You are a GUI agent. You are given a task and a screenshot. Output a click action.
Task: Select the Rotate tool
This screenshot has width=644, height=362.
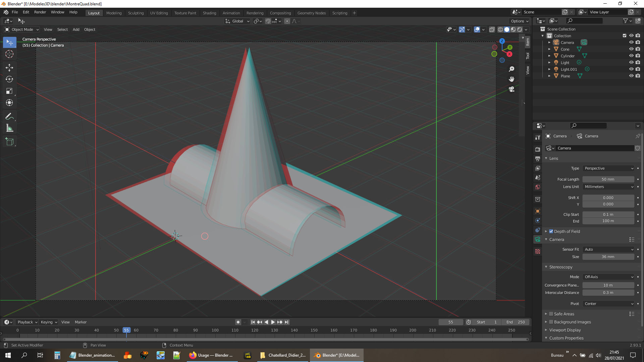point(9,79)
